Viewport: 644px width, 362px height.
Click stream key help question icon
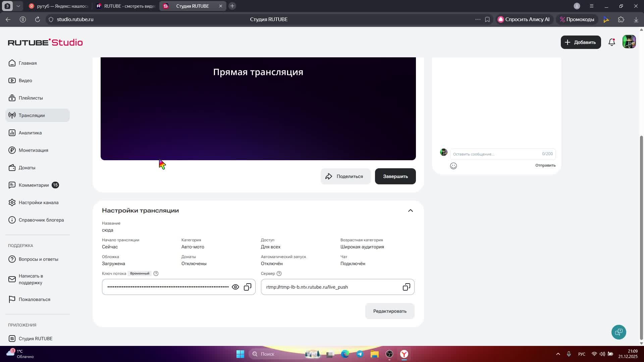point(156,274)
